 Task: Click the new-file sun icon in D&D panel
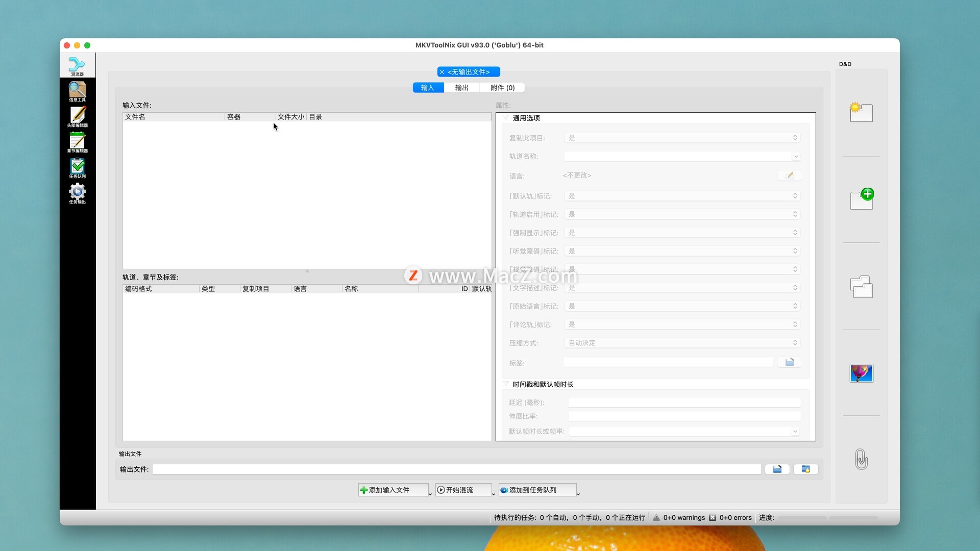point(861,112)
